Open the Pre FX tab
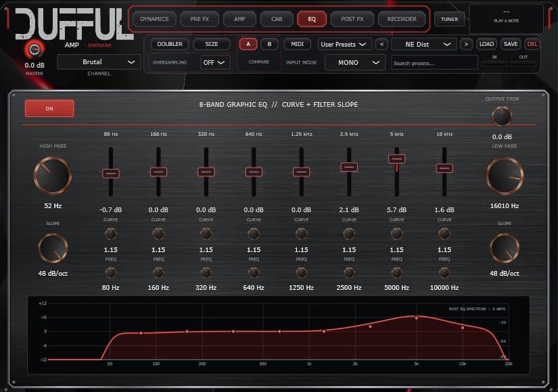Image resolution: width=558 pixels, height=392 pixels. pos(200,19)
